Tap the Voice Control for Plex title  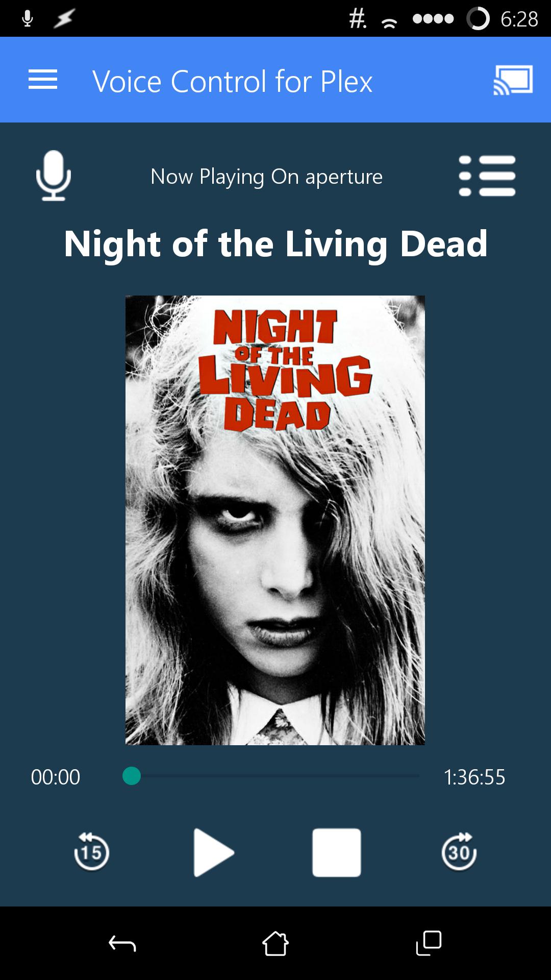pos(233,82)
